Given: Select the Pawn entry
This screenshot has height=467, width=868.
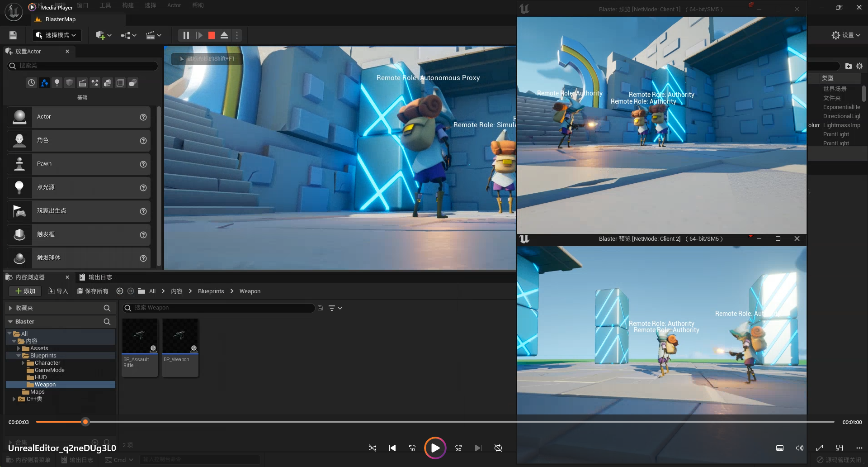Looking at the screenshot, I should [79, 164].
